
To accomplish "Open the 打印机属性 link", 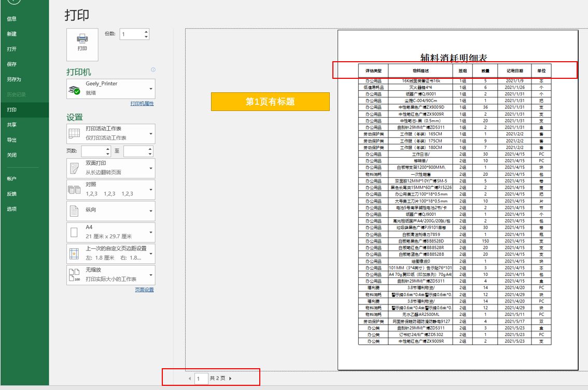I will 142,104.
